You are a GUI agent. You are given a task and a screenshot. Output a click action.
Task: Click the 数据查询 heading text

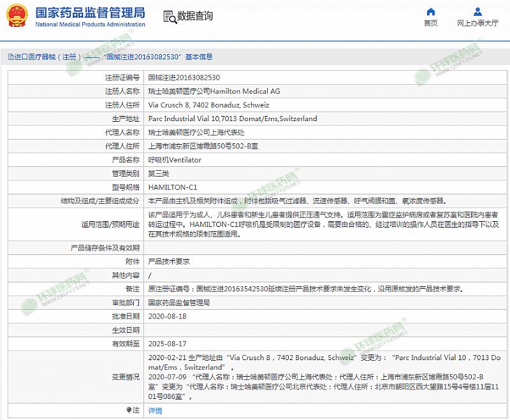195,17
